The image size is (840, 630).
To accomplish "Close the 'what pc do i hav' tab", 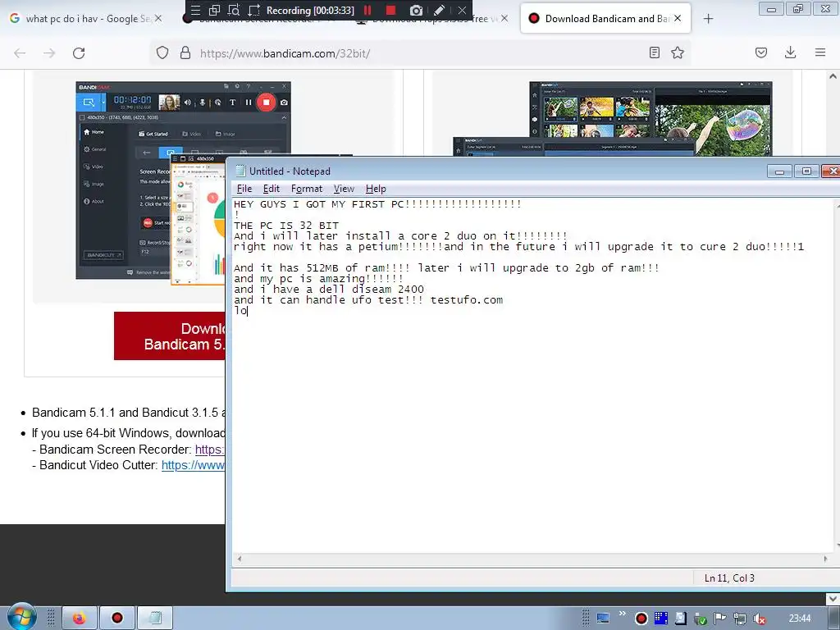I will pyautogui.click(x=158, y=19).
